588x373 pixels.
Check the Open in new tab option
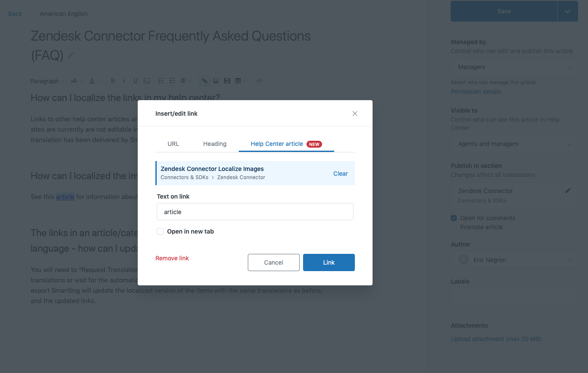pyautogui.click(x=160, y=231)
